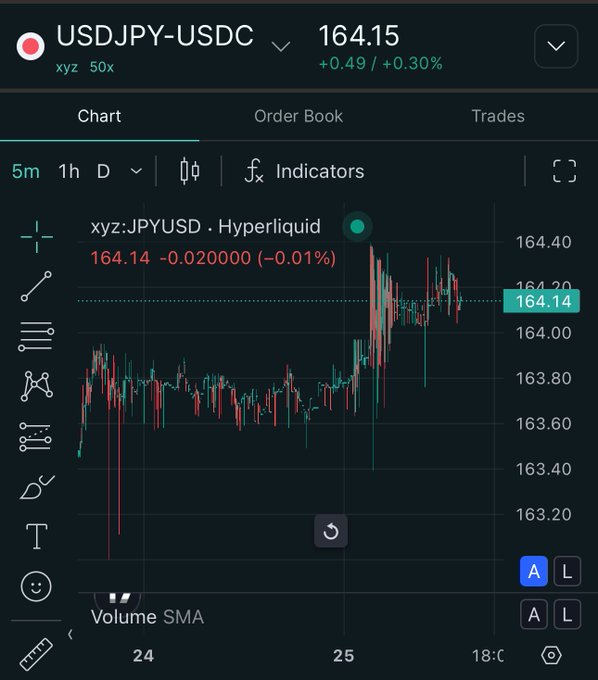The image size is (598, 680).
Task: Expand the boxed header dropdown chevron
Action: click(556, 46)
